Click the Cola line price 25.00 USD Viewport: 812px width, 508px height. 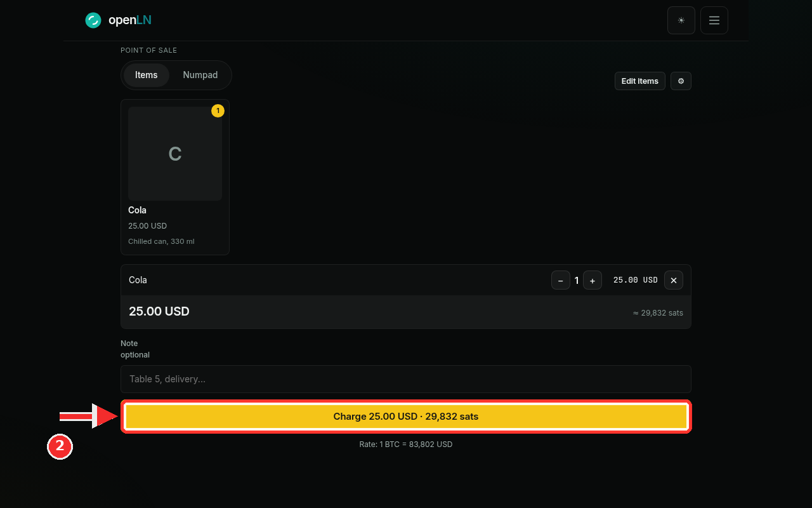click(x=636, y=280)
